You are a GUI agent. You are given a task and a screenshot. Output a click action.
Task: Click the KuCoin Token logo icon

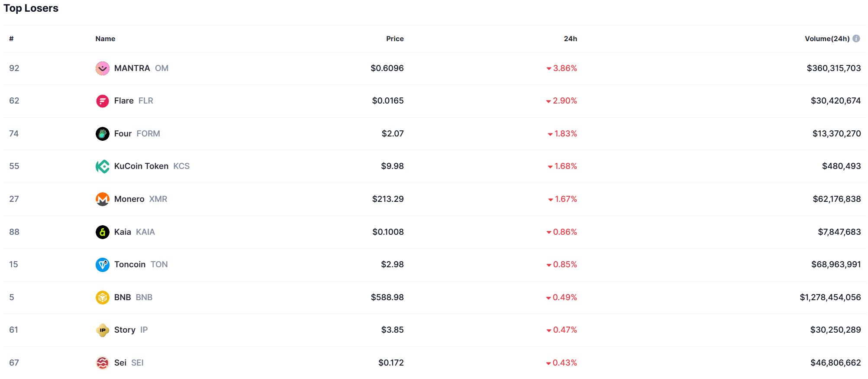(x=102, y=166)
